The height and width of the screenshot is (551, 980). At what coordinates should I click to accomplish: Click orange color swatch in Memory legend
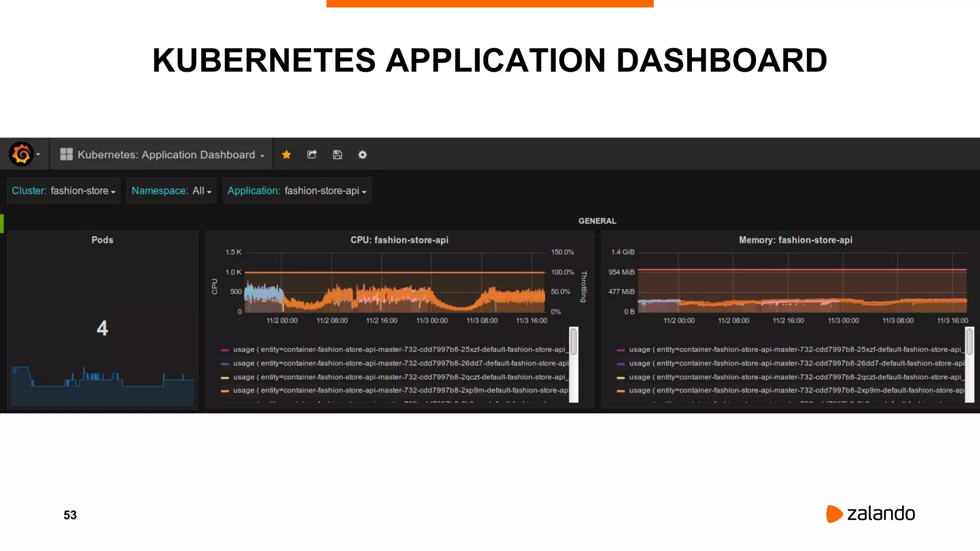(x=621, y=391)
